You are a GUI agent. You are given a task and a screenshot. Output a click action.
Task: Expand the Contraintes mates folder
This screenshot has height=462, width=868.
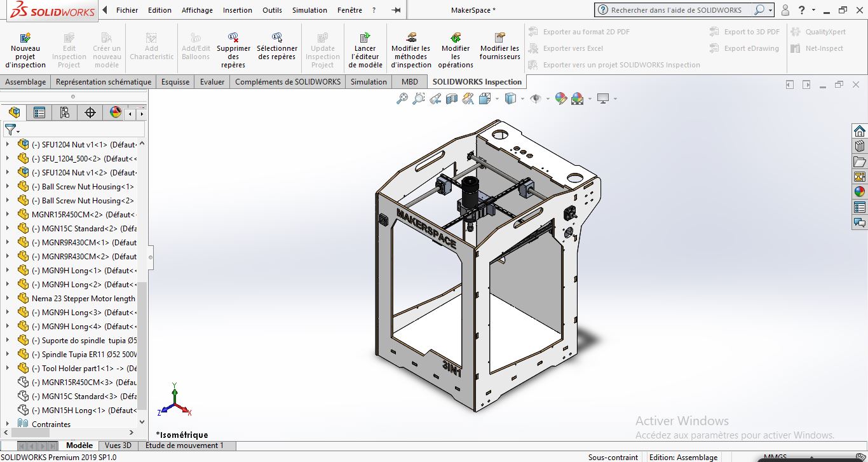point(8,424)
